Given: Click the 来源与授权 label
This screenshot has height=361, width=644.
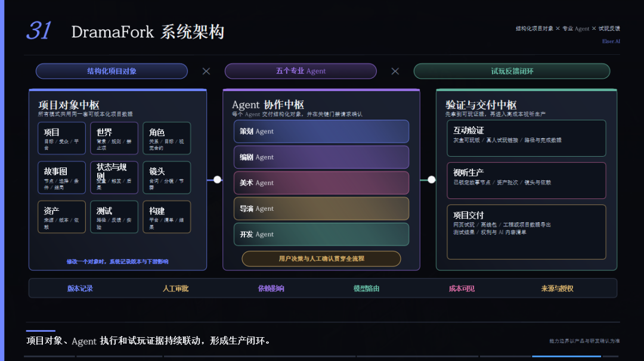Looking at the screenshot, I should 558,288.
